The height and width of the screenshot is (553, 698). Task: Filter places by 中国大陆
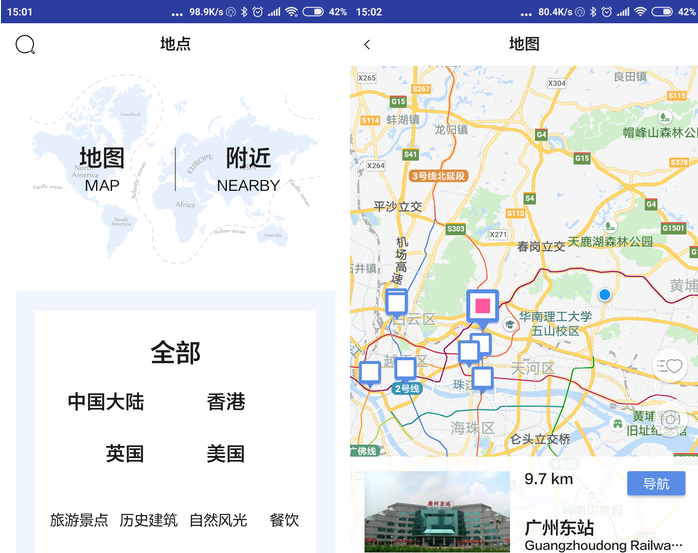(x=106, y=401)
